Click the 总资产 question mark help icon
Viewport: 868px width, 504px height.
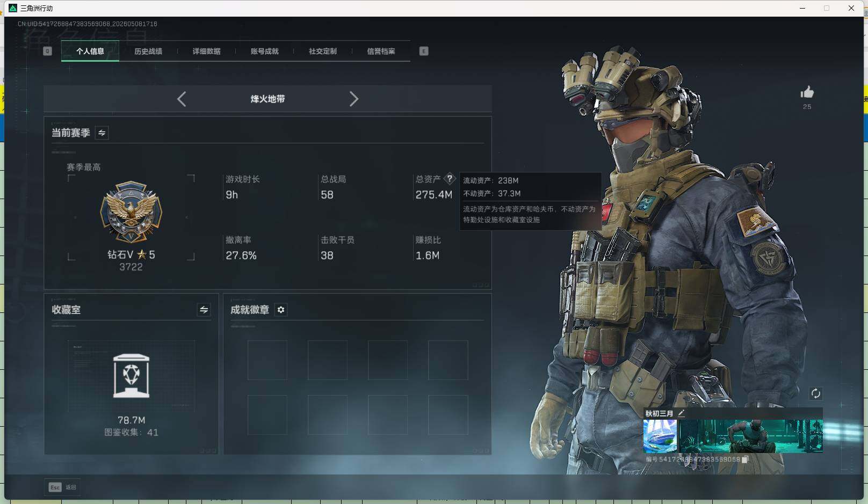coord(450,179)
